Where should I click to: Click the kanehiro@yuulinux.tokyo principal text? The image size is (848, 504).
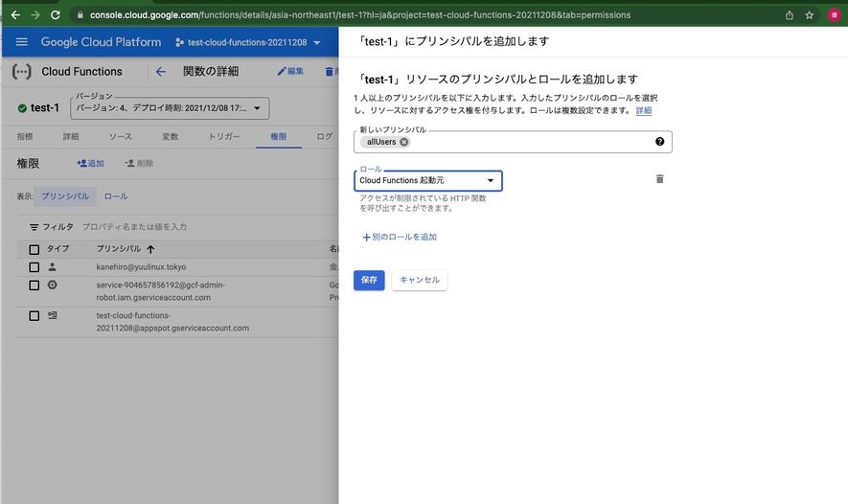(141, 267)
